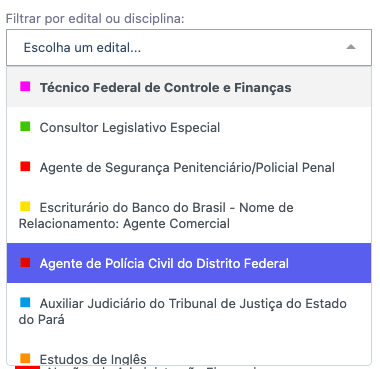Viewport: 380px width, 369px height.
Task: Choose Auxiliar Judiciário do Tribunal de Justiça option
Action: (x=189, y=311)
